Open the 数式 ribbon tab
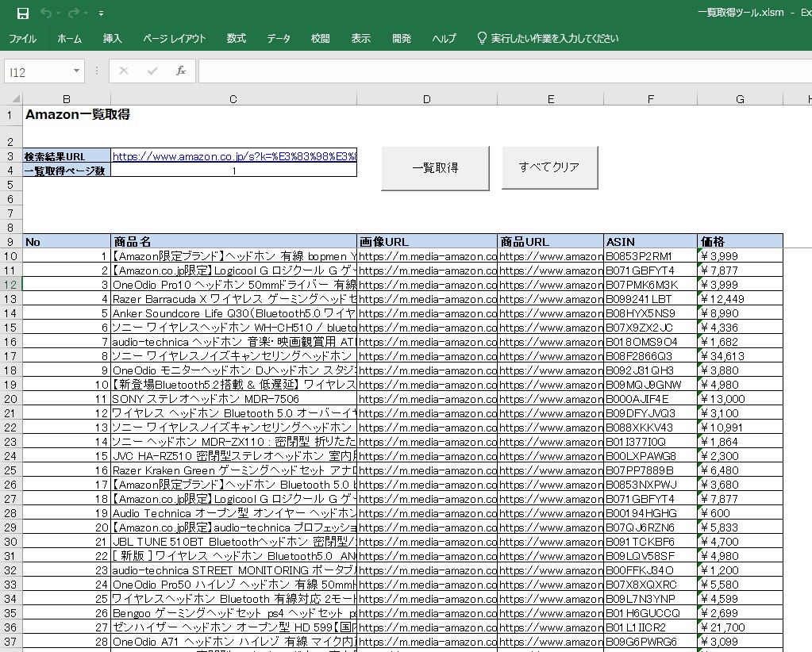This screenshot has height=652, width=812. [x=237, y=38]
